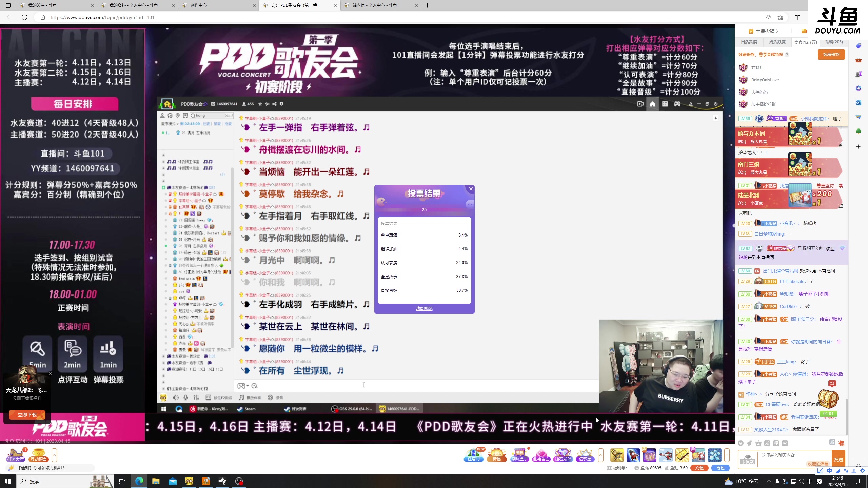Open the IME settings gear icon
Screen dimensions: 868x488
[863, 471]
